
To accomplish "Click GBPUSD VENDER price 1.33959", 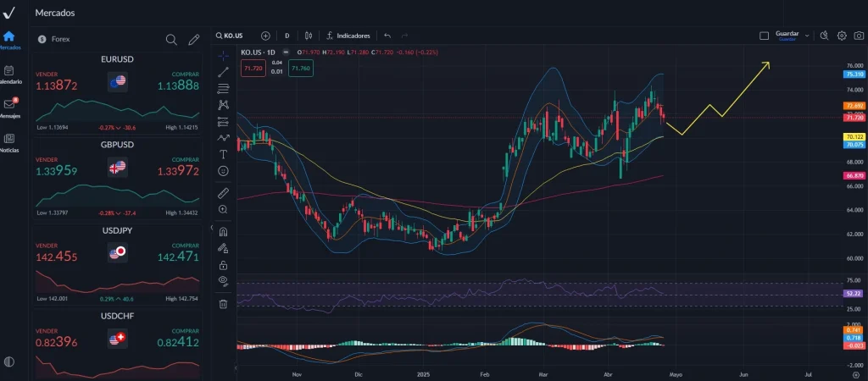I will click(x=57, y=171).
